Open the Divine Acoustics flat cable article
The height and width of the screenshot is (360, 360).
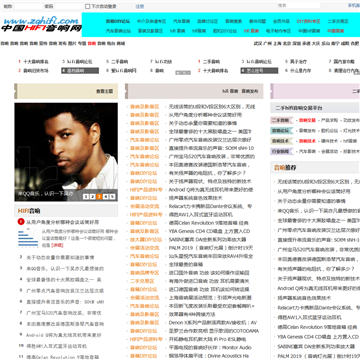tap(209, 356)
